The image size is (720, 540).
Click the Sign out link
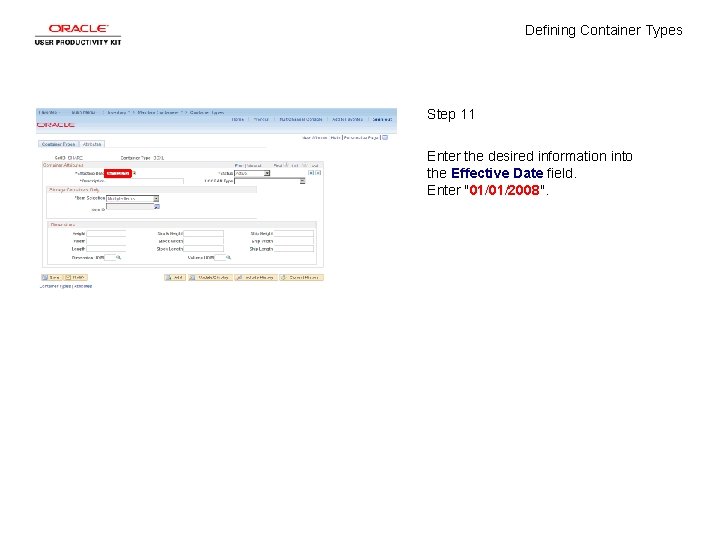point(382,119)
